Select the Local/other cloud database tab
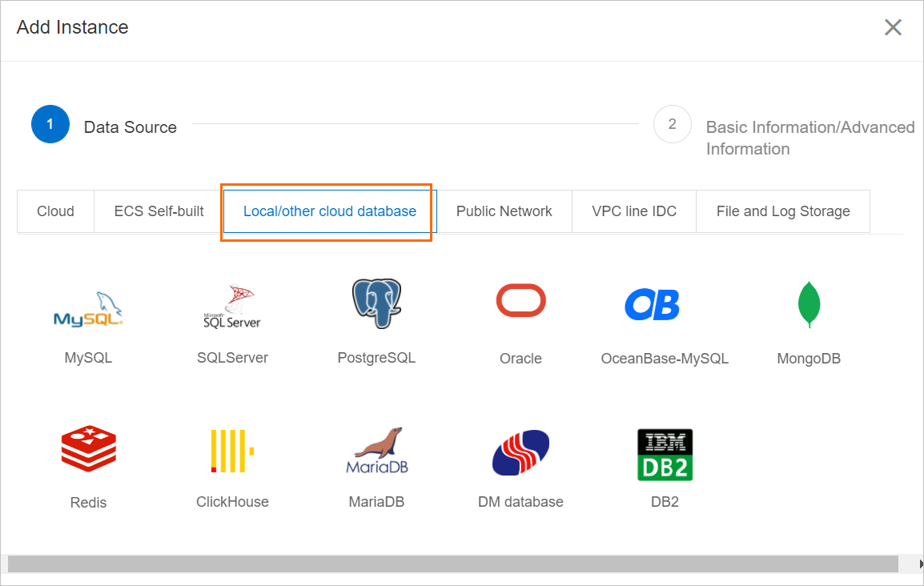The height and width of the screenshot is (586, 924). tap(329, 211)
